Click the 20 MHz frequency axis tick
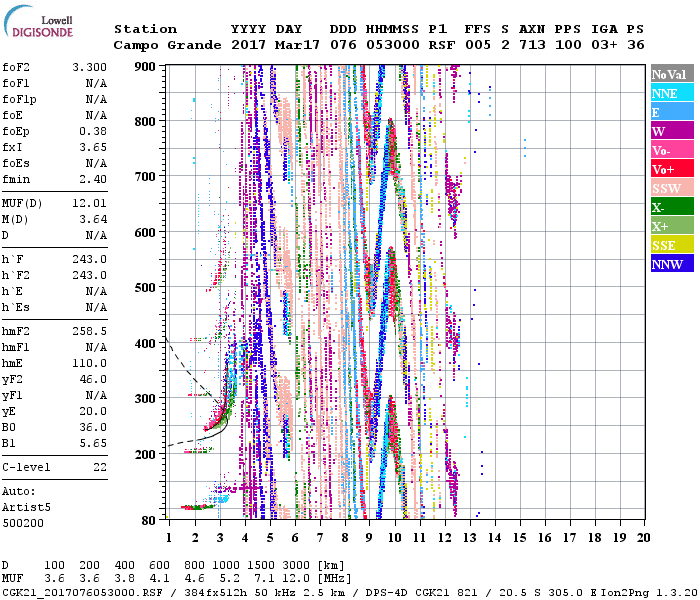700x600 pixels. [x=642, y=537]
